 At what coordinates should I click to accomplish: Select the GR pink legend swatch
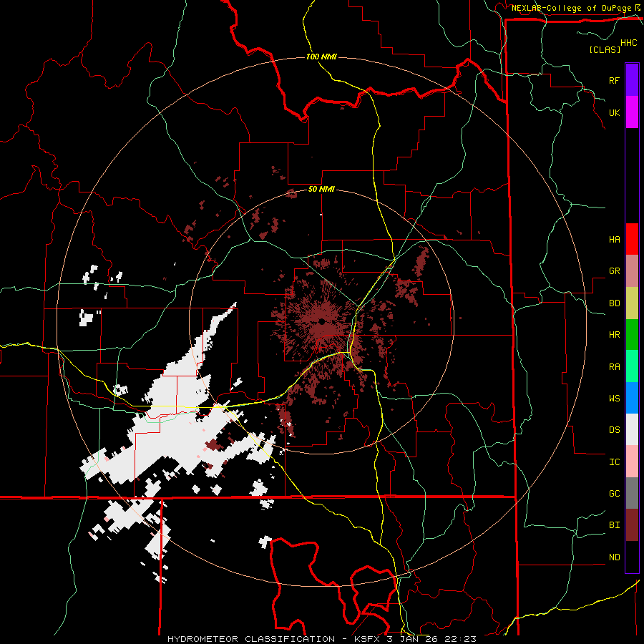tap(632, 271)
